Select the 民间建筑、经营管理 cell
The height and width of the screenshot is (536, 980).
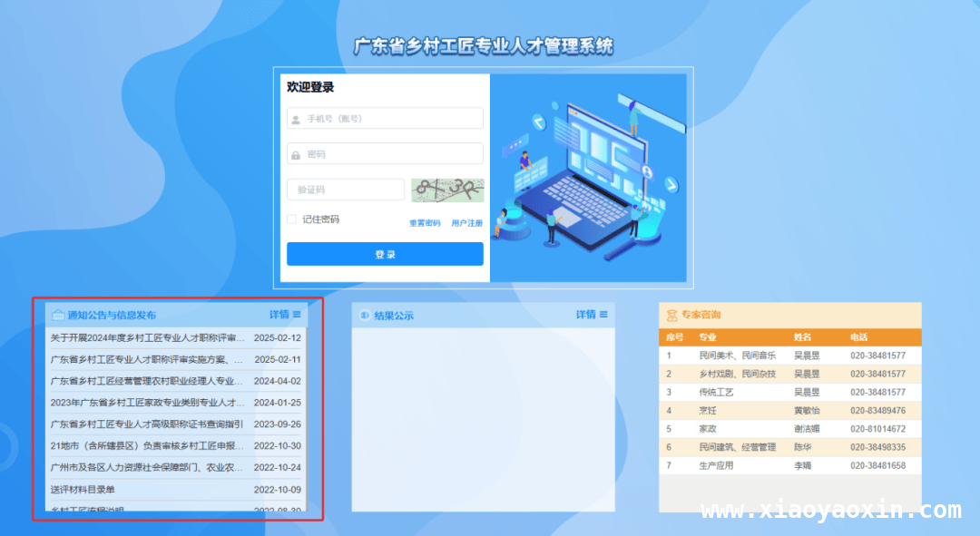(x=738, y=447)
